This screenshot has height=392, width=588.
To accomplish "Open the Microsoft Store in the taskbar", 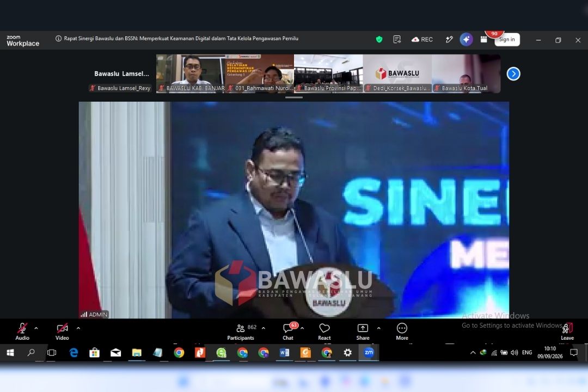I will click(95, 353).
